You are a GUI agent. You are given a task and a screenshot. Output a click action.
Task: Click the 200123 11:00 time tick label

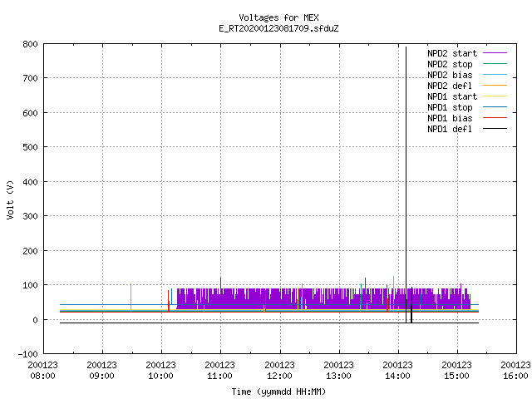pos(219,370)
